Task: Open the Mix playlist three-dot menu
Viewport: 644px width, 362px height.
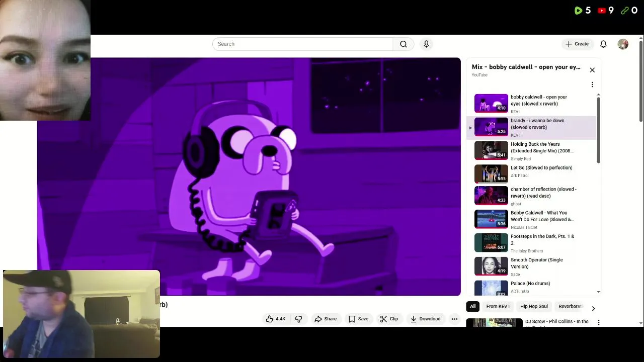Action: tap(592, 84)
